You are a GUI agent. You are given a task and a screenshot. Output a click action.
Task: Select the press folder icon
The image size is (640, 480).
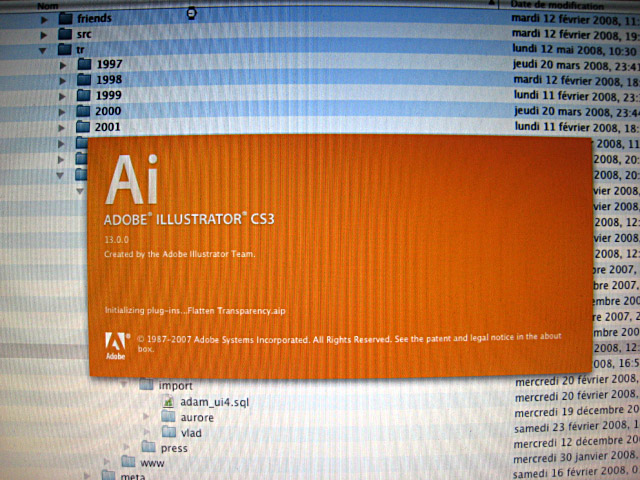click(x=149, y=447)
